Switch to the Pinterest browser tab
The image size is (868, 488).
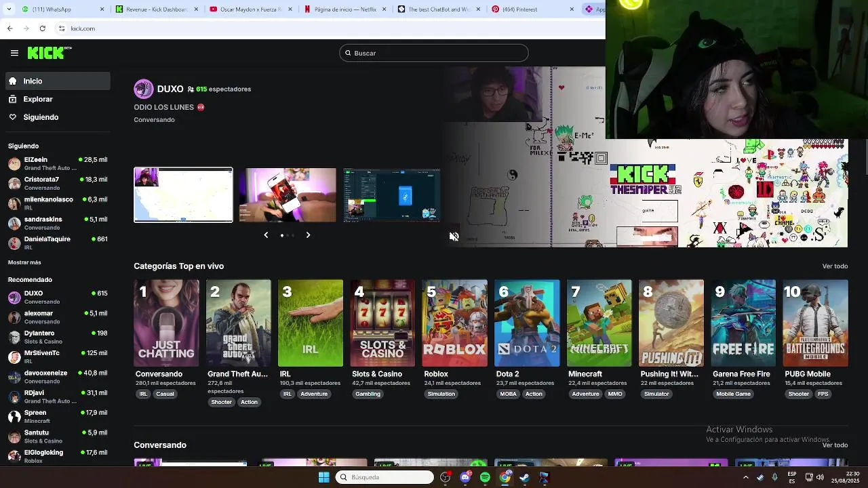pos(532,9)
